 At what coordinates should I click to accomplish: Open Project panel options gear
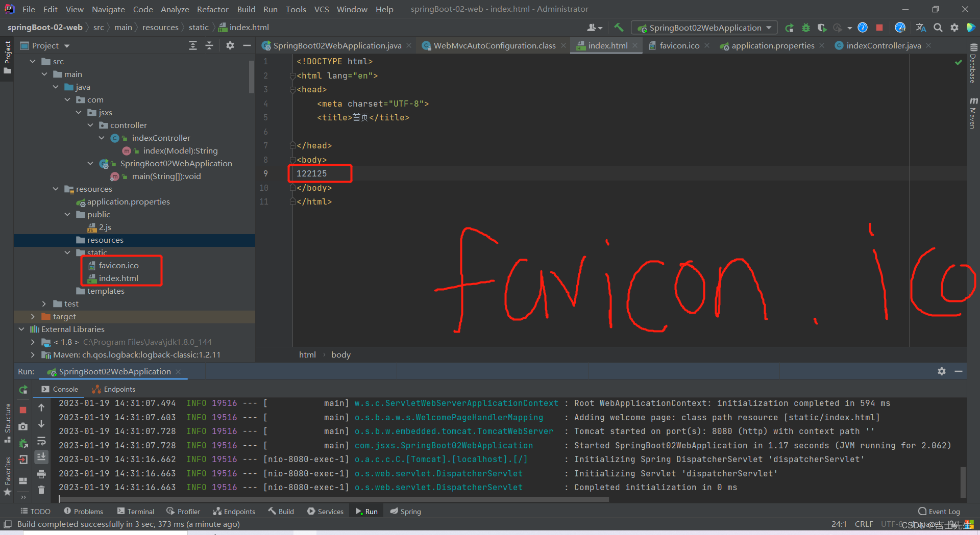(230, 45)
